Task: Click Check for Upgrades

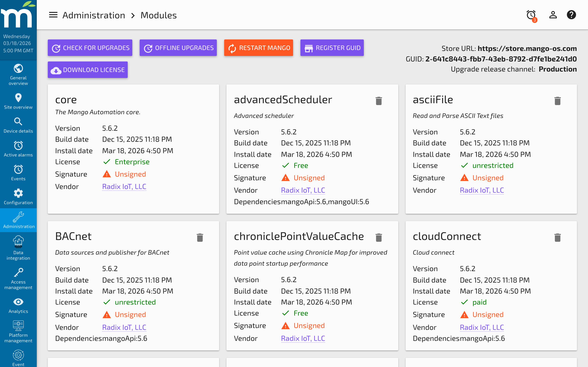Action: pyautogui.click(x=90, y=47)
